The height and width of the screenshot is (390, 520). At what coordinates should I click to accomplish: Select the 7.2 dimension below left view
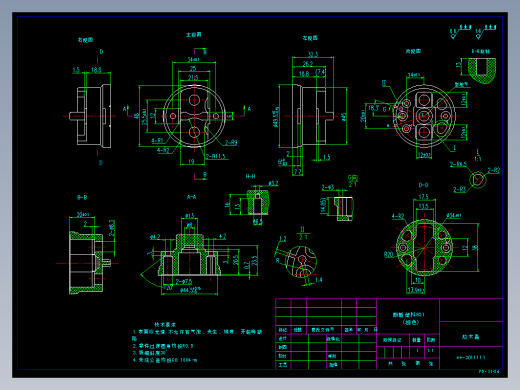[x=297, y=172]
